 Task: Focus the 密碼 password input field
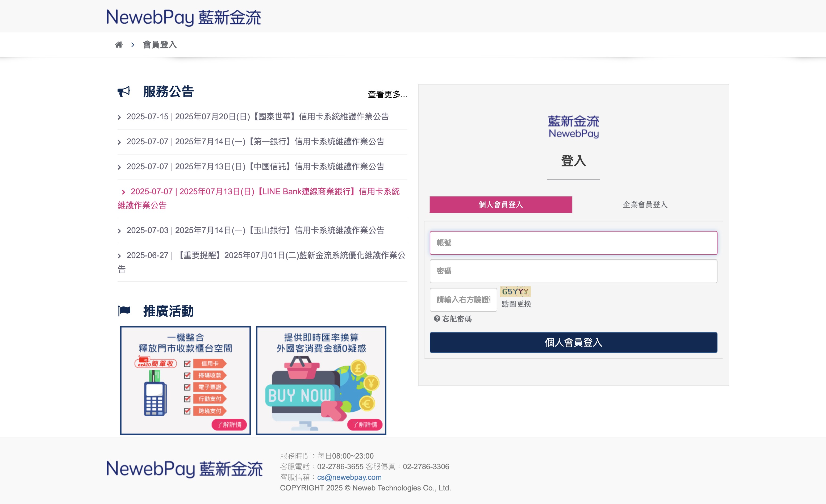[x=574, y=271]
